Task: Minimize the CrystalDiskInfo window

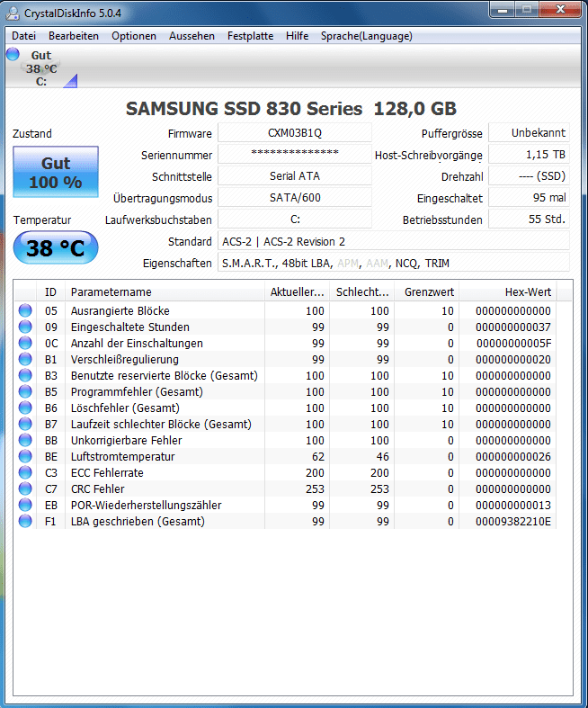Action: pos(503,10)
